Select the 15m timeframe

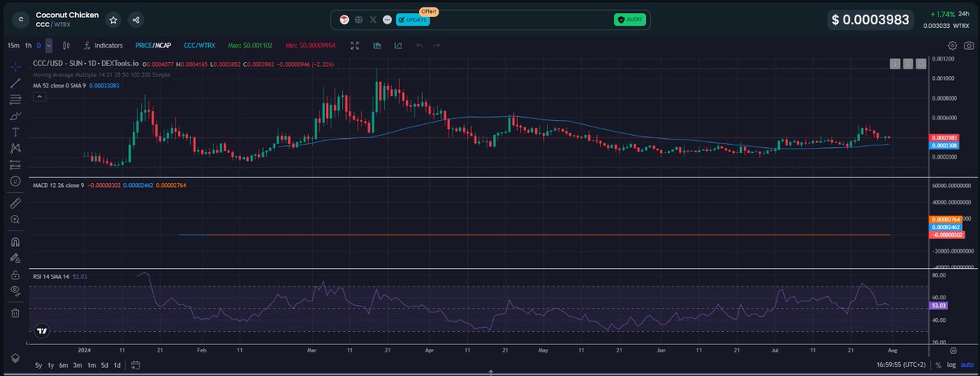click(x=13, y=46)
